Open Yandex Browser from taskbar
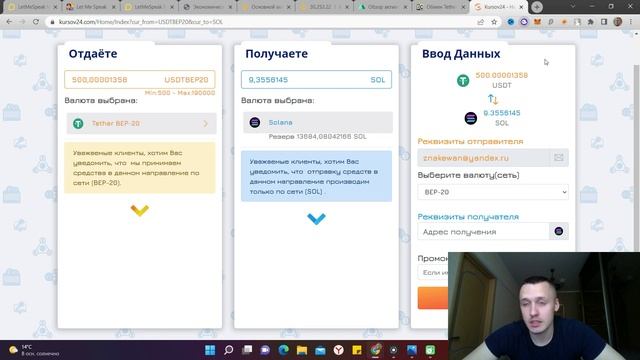The image size is (640, 360). pos(338,350)
